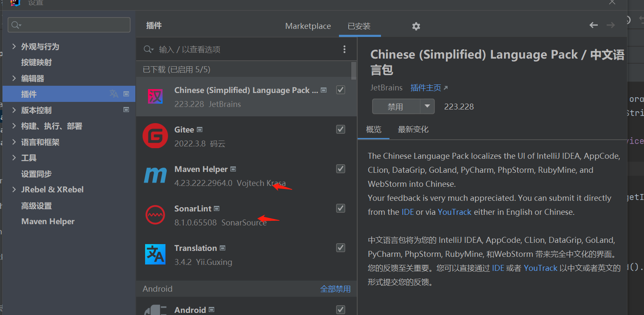The height and width of the screenshot is (315, 644).
Task: Expand the 外观与行为 tree node
Action: (x=14, y=46)
